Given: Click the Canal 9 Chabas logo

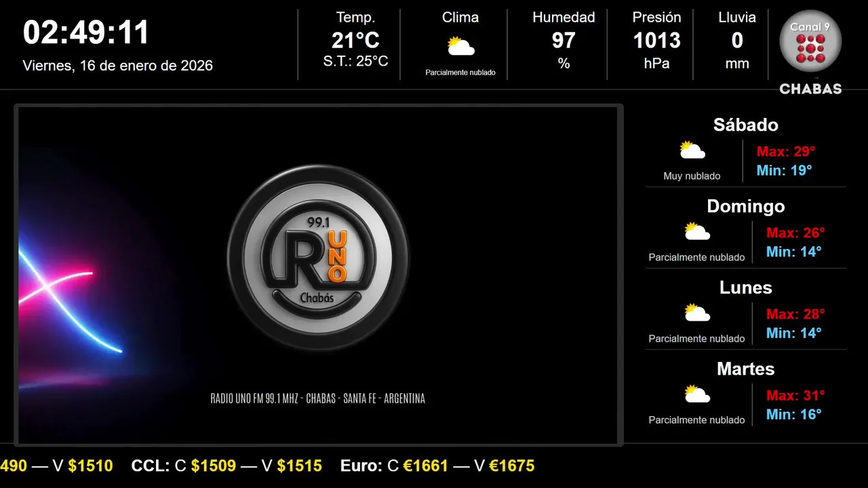Looking at the screenshot, I should tap(810, 52).
